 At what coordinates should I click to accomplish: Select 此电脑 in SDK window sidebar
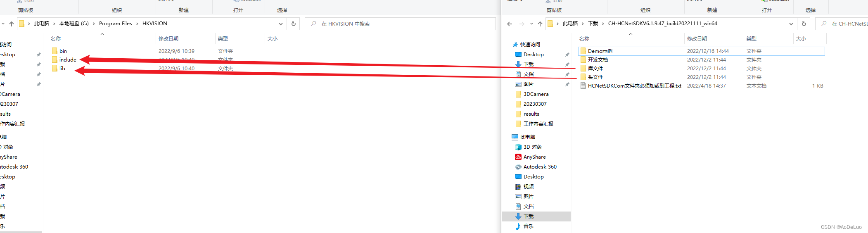pos(527,137)
